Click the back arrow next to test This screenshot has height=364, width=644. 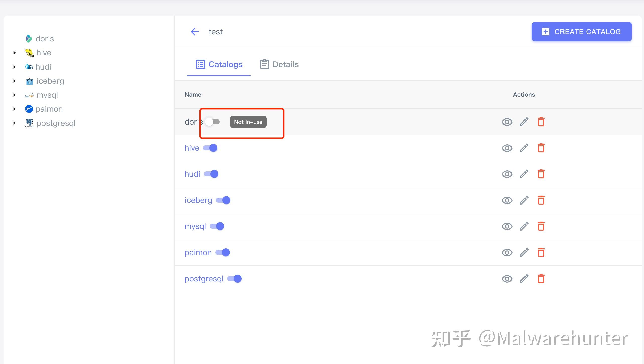click(x=195, y=32)
